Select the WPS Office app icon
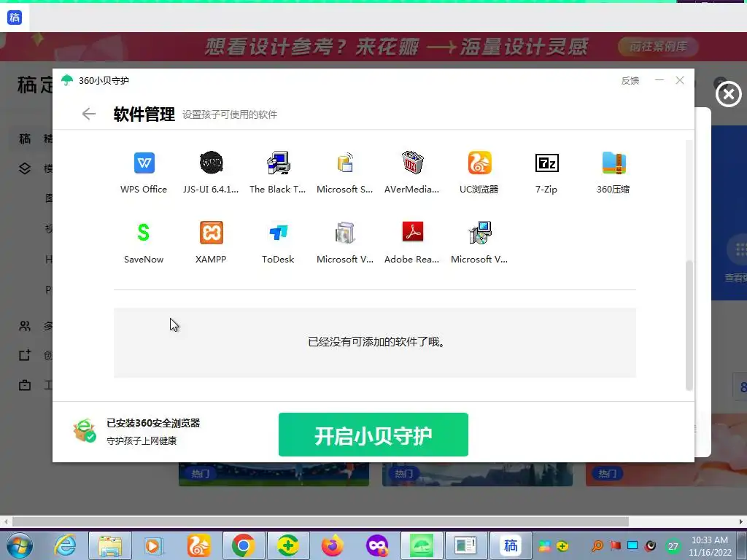The height and width of the screenshot is (560, 747). click(144, 163)
